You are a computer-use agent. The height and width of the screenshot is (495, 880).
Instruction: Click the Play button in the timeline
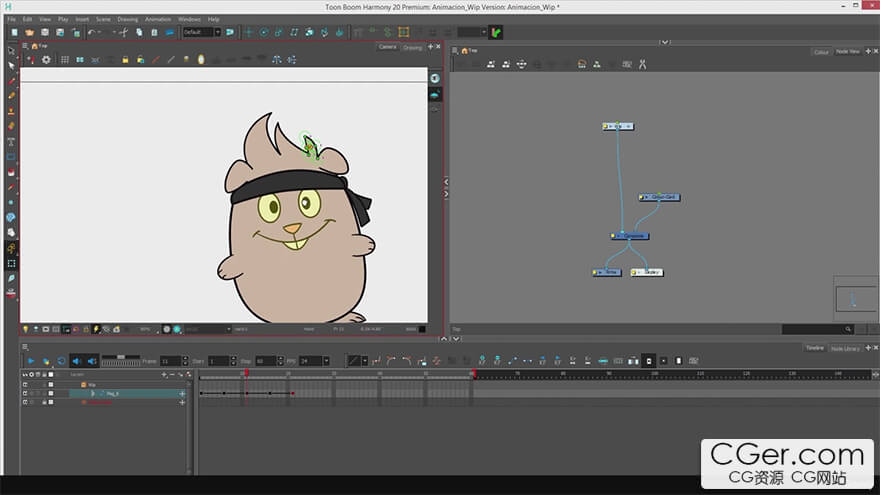coord(31,361)
